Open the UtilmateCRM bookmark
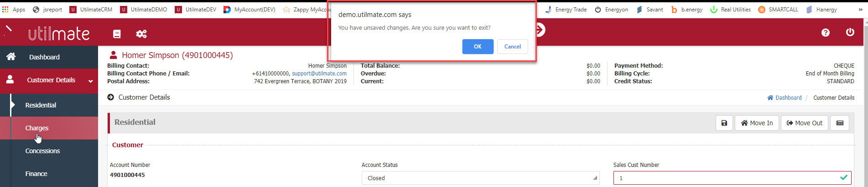The height and width of the screenshot is (187, 868). tap(91, 10)
